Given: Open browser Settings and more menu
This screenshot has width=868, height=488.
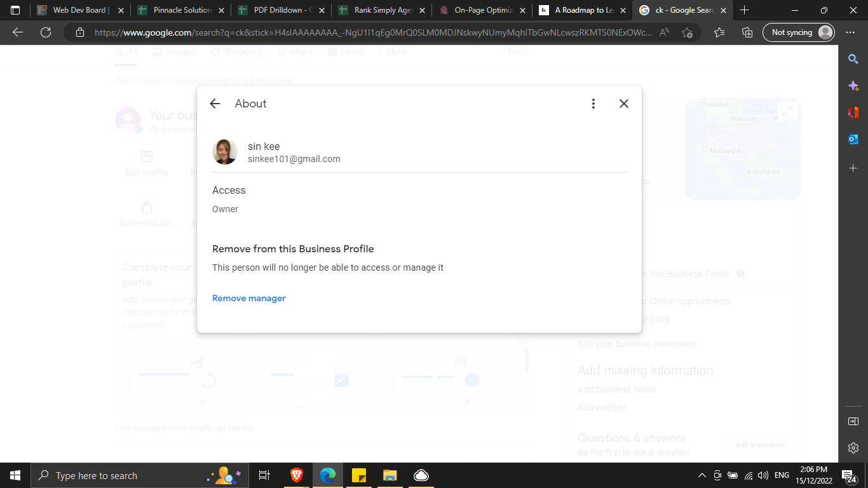Looking at the screenshot, I should click(850, 32).
